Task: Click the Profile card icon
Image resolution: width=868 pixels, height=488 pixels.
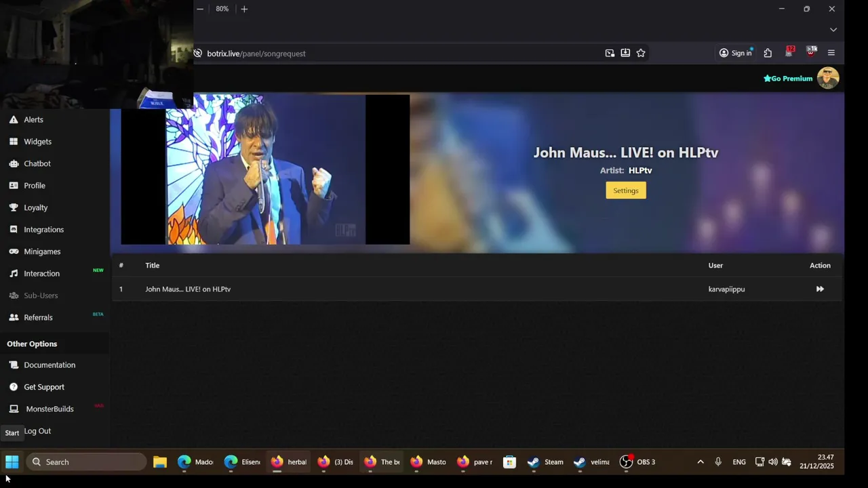Action: point(14,186)
